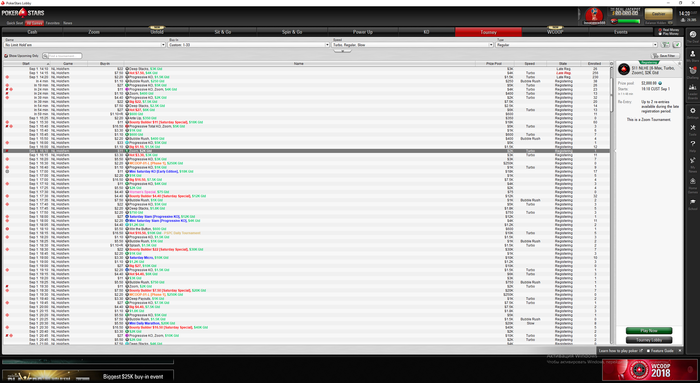Open the News view
700x383 pixels.
click(67, 23)
